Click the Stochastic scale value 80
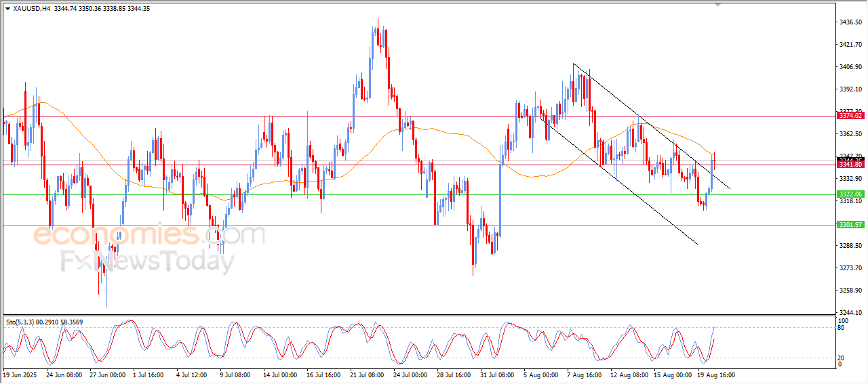The image size is (868, 384). coord(842,328)
